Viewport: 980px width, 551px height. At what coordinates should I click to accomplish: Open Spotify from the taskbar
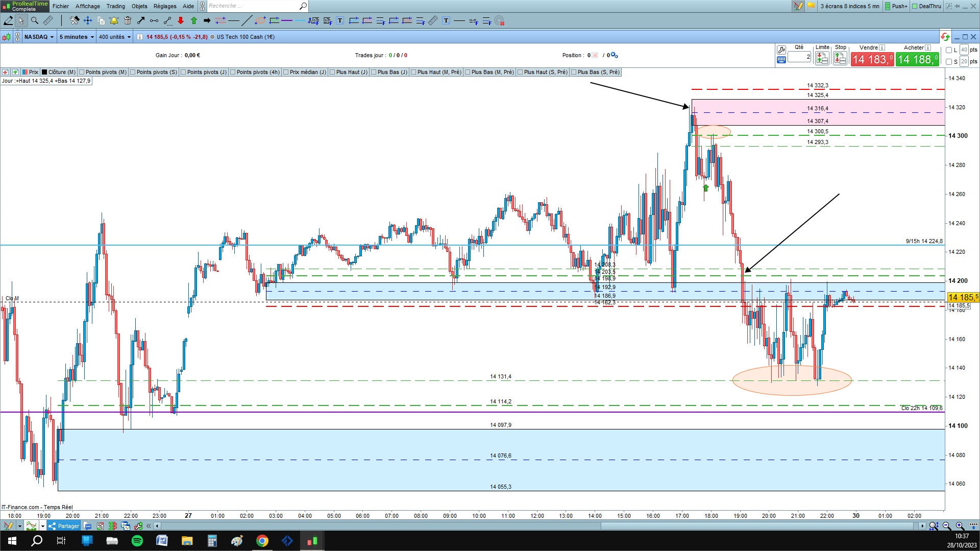tap(137, 541)
